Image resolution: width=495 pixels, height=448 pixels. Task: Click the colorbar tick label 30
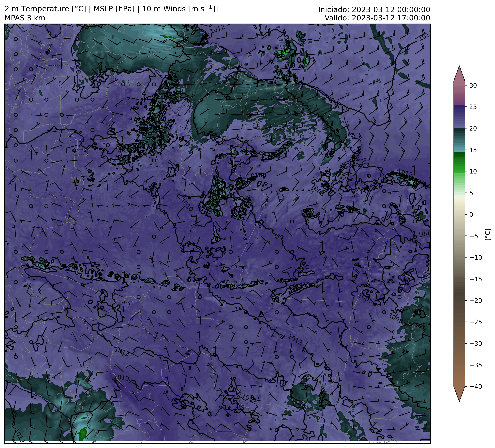click(x=473, y=85)
